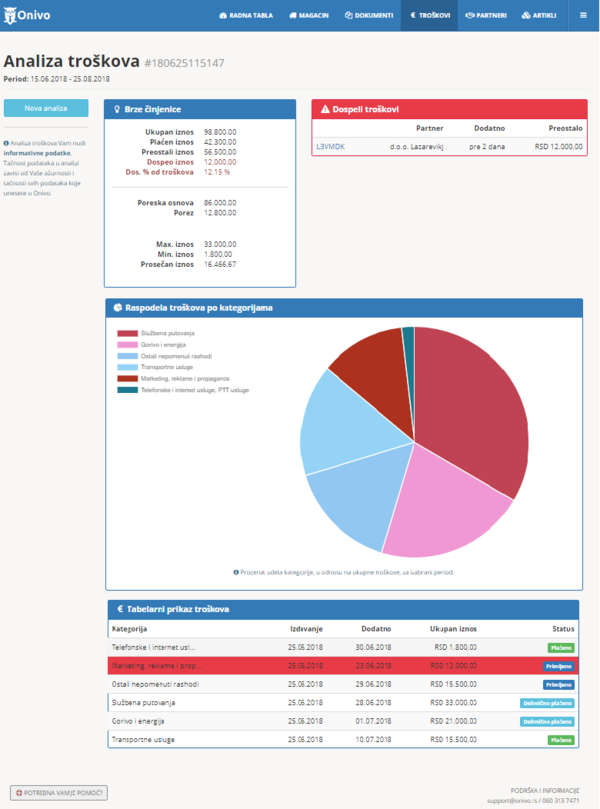Click the pie chart icon in Raspodela header
600x809 pixels.
click(117, 307)
